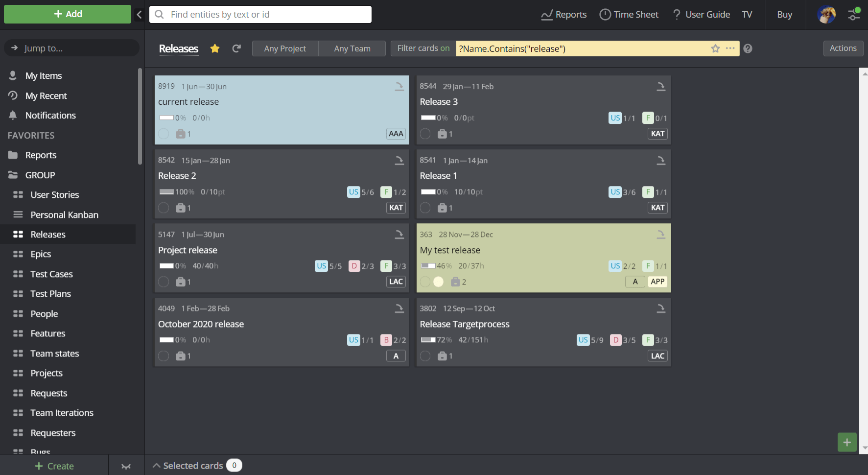The width and height of the screenshot is (868, 475).
Task: Open the mashup icon on the Release 3 card
Action: tap(661, 86)
